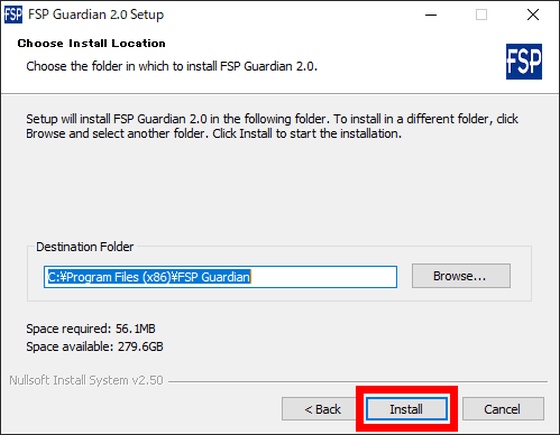Click the "Space available: 279.6GB" text
The height and width of the screenshot is (435, 560).
95,346
